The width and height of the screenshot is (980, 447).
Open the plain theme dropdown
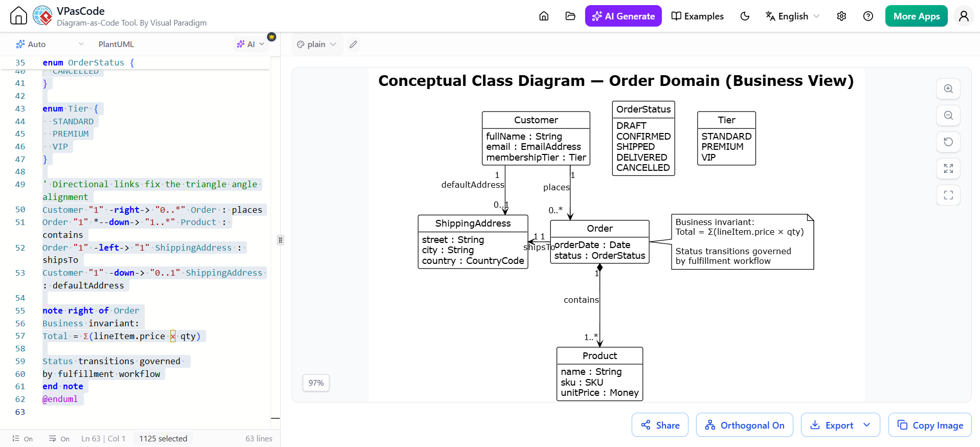(317, 44)
